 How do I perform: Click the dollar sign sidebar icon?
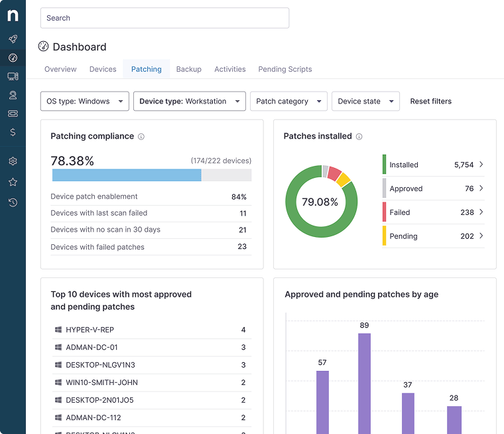pyautogui.click(x=13, y=132)
